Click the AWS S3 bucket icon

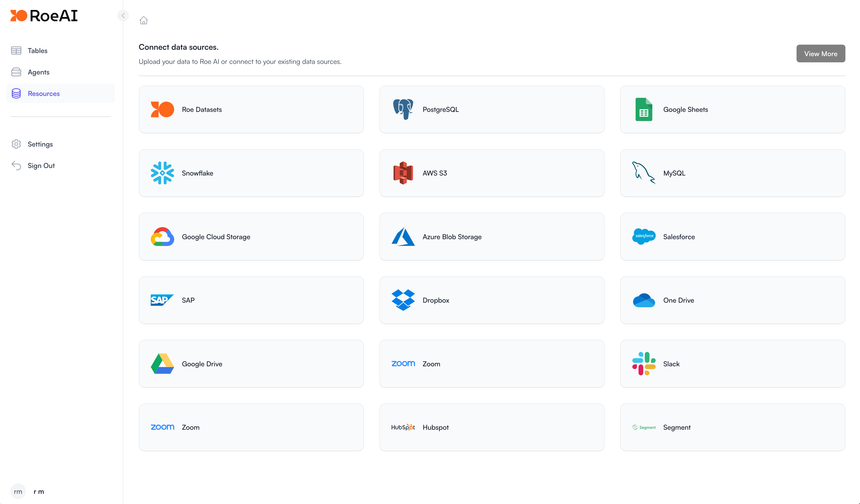[x=403, y=173]
